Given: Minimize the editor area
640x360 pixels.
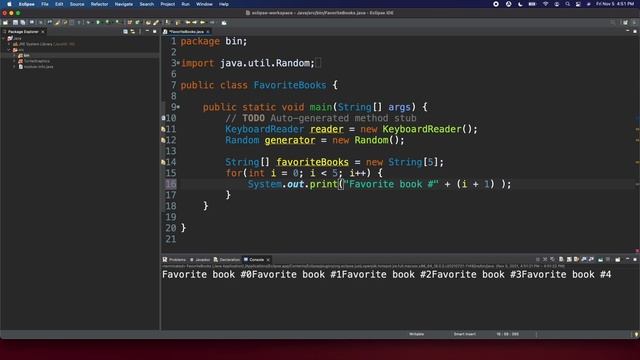Looking at the screenshot, I should [x=628, y=31].
